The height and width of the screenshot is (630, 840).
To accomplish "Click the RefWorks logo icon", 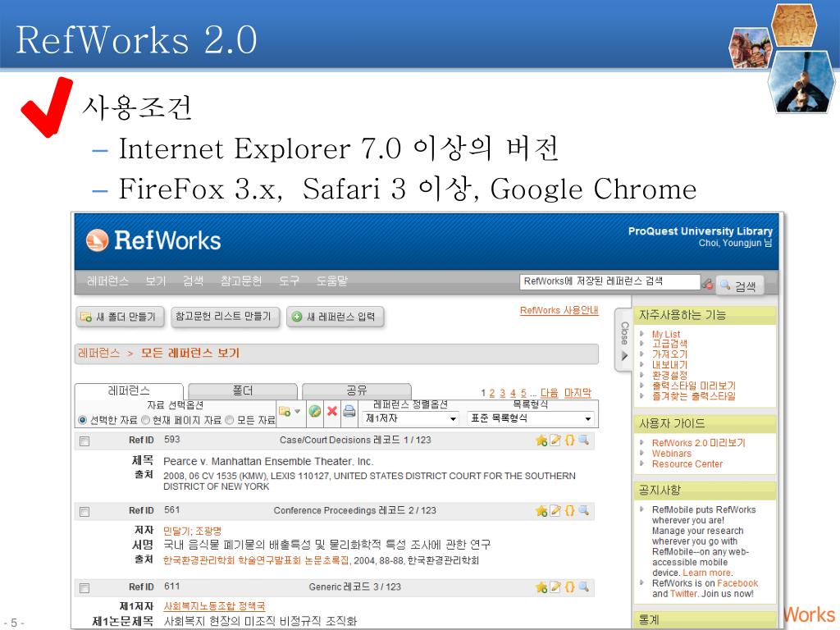I will click(97, 240).
